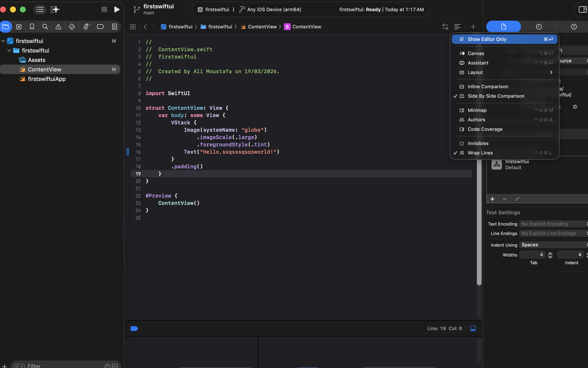Click the Code Review arrows icon
Image resolution: width=588 pixels, height=368 pixels.
(445, 26)
